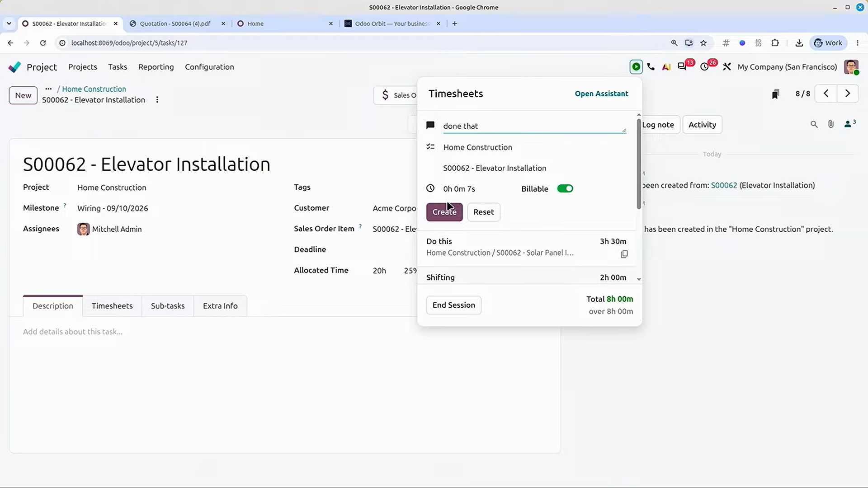Open the debug tools wrench icon
The height and width of the screenshot is (488, 868).
[x=727, y=67]
